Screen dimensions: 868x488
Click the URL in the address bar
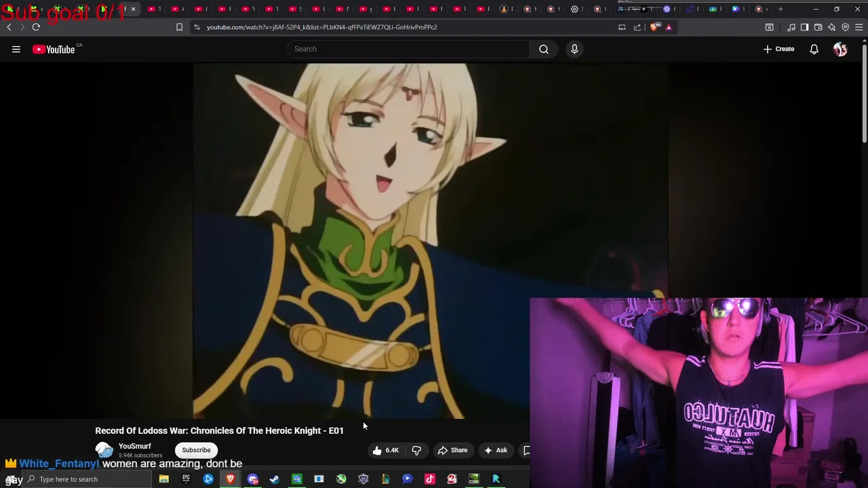321,27
